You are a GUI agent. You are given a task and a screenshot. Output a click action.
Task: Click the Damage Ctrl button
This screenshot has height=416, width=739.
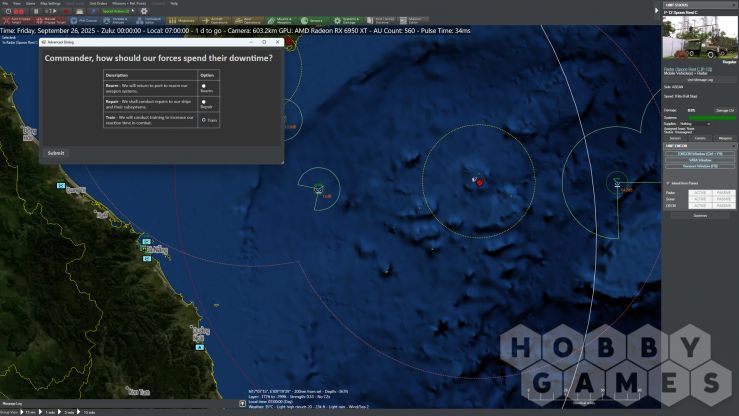click(x=725, y=110)
